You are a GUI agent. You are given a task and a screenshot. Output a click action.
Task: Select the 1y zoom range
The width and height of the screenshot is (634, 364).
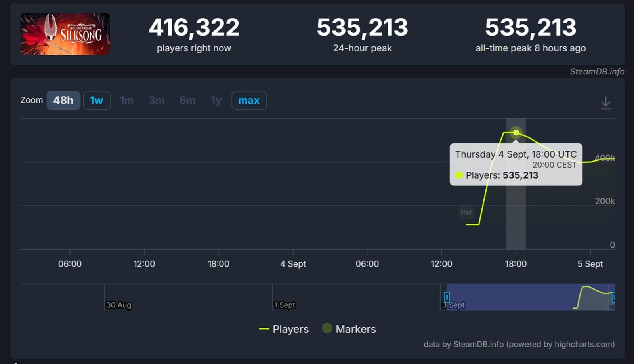[x=216, y=101]
